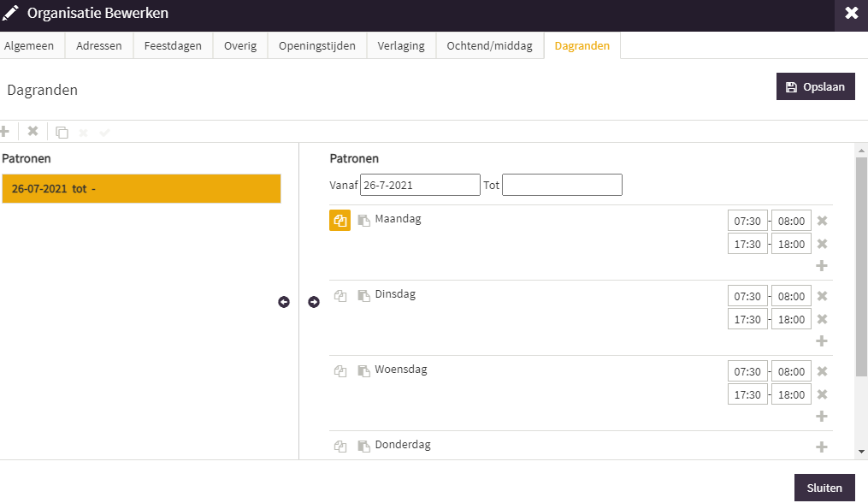Select the Ochtend/middag tab
Image resolution: width=868 pixels, height=503 pixels.
click(x=490, y=45)
